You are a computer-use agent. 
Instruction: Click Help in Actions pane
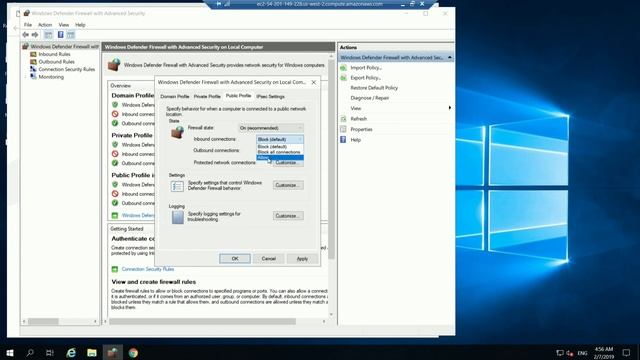tap(356, 140)
